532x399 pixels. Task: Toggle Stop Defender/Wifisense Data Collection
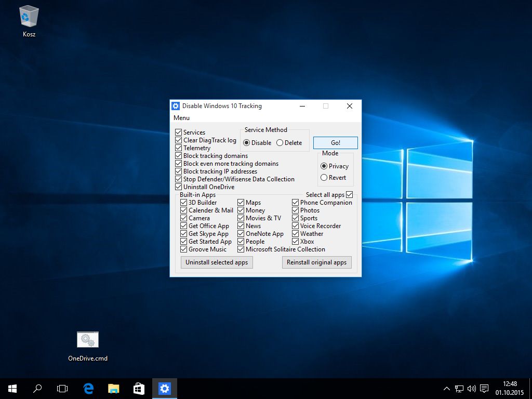(x=179, y=179)
